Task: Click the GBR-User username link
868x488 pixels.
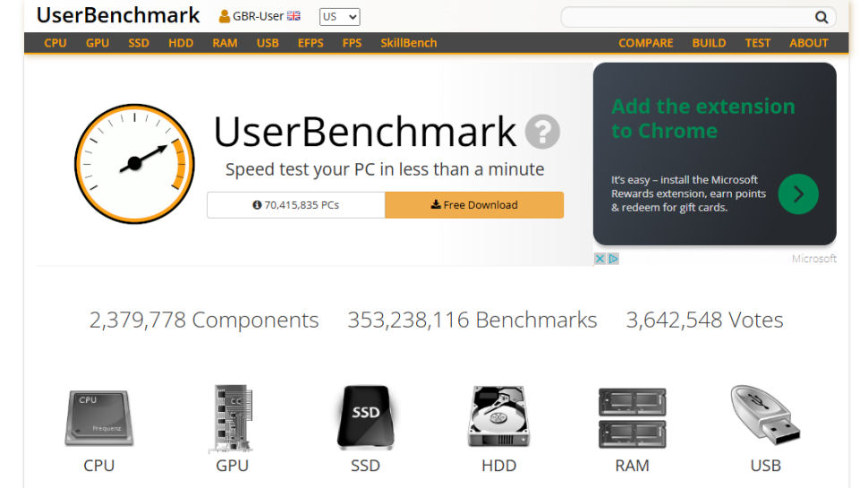Action: point(258,17)
